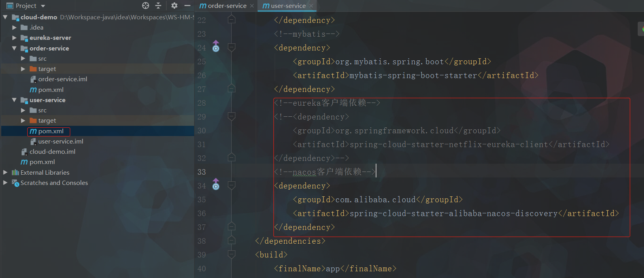644x278 pixels.
Task: Collapse the user-service module arrow
Action: 14,100
